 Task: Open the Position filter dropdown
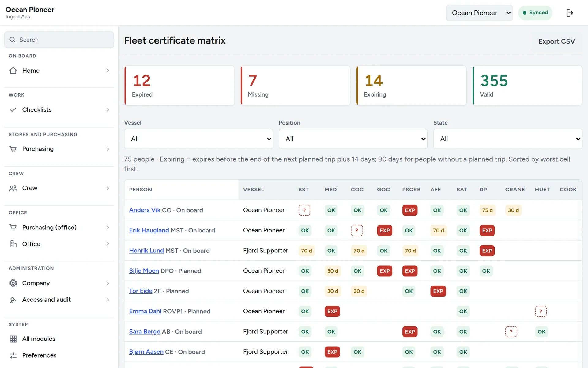pos(353,139)
